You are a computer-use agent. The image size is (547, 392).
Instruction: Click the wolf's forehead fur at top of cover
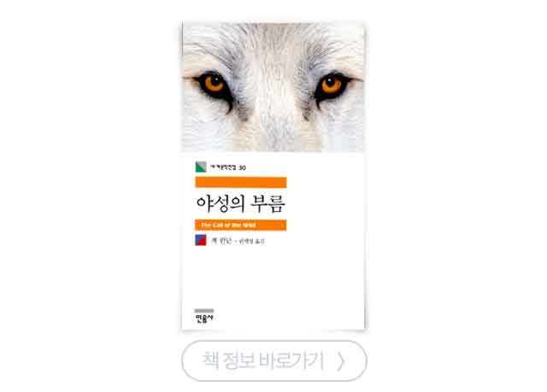click(273, 38)
